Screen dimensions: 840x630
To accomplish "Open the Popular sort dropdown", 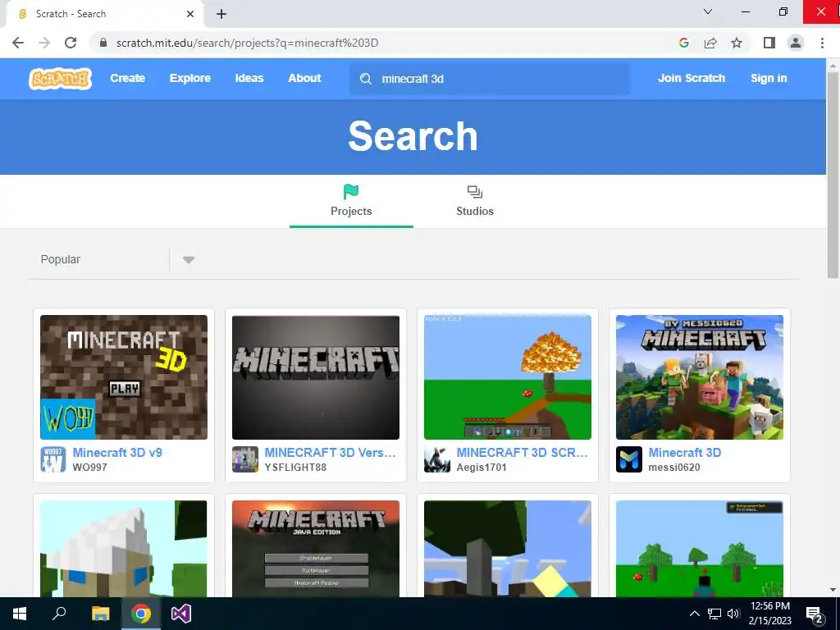I will coord(112,260).
